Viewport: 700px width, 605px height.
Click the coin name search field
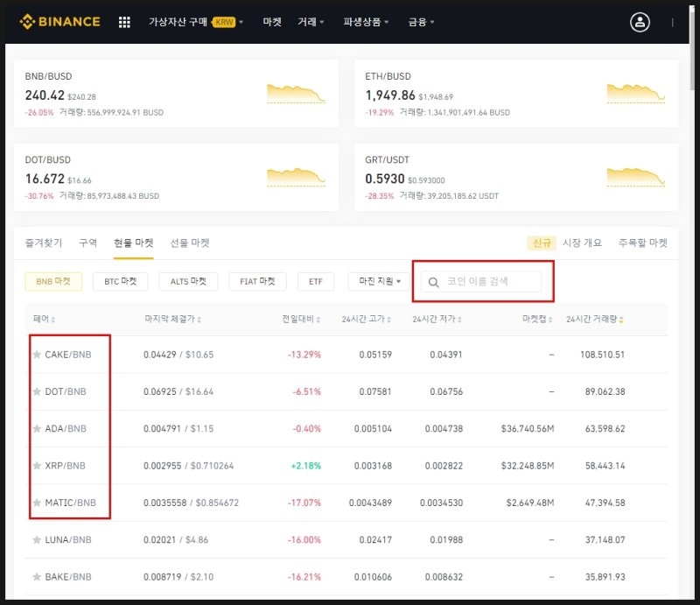click(481, 282)
